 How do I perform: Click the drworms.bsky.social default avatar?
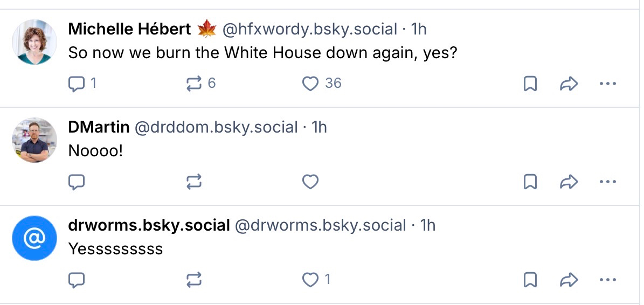pos(34,238)
